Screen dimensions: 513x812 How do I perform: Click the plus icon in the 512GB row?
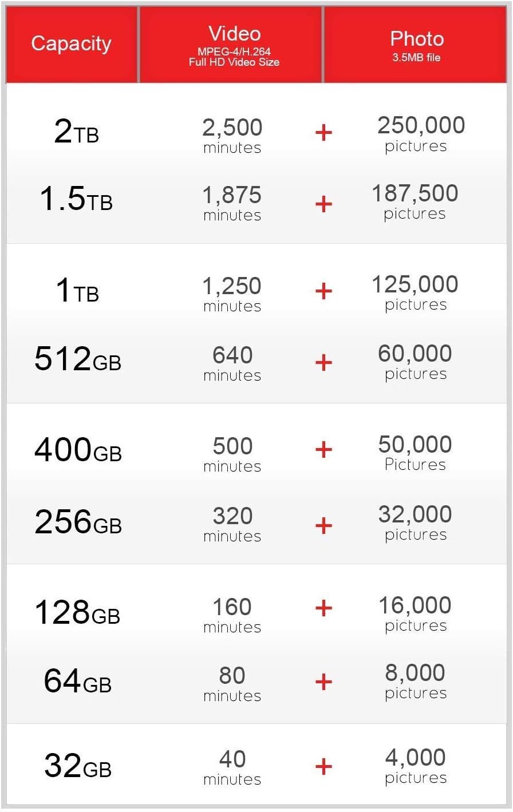[323, 362]
